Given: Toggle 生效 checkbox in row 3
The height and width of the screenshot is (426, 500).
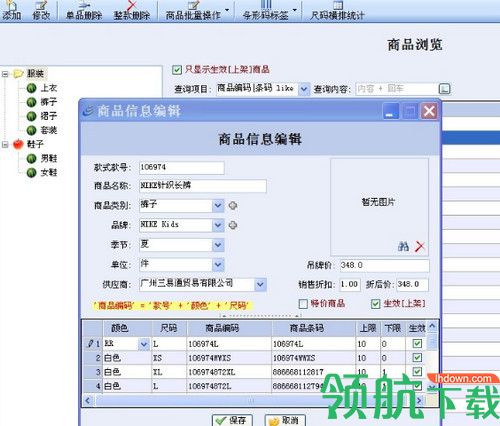Looking at the screenshot, I should point(417,372).
